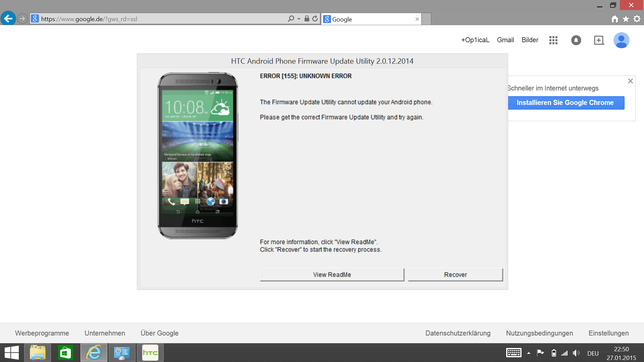Click the Schneller im Internet unterwegs text
The height and width of the screenshot is (362, 644).
point(553,88)
